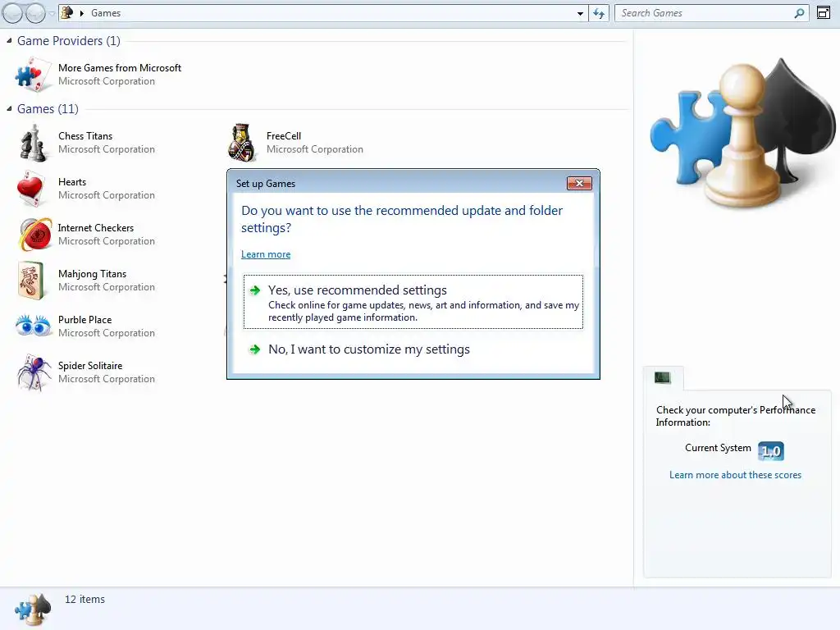Click the window layout icon at top right
This screenshot has height=630, width=840.
pyautogui.click(x=824, y=12)
